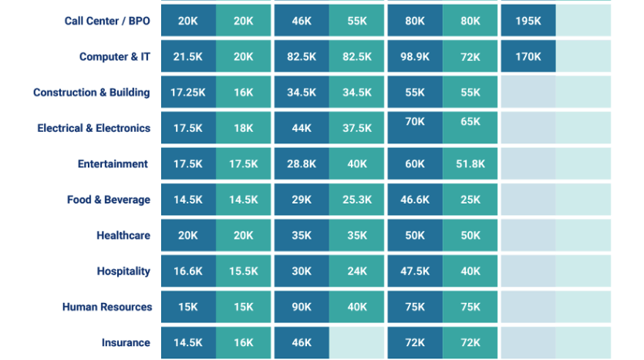Click the Construction & Building label
Viewport: 644px width, 360px height.
[92, 93]
